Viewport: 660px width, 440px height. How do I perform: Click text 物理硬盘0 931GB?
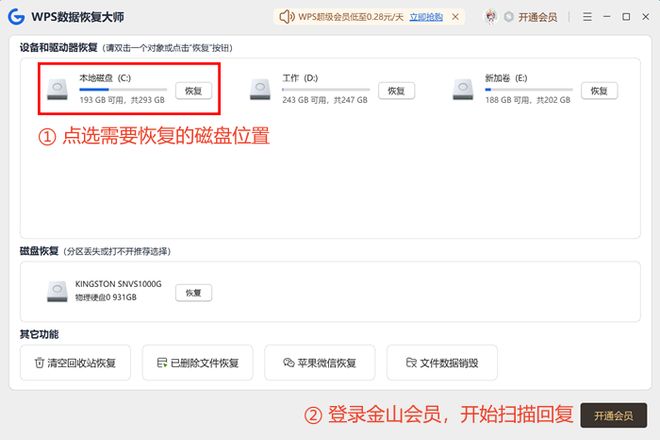[106, 297]
